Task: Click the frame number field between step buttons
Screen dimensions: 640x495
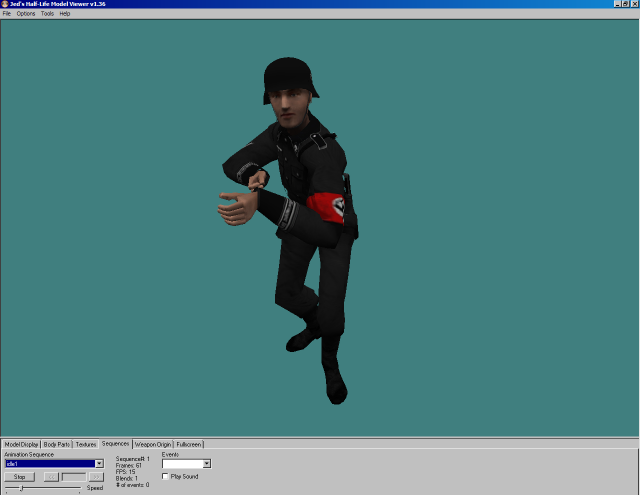Action: [x=73, y=477]
